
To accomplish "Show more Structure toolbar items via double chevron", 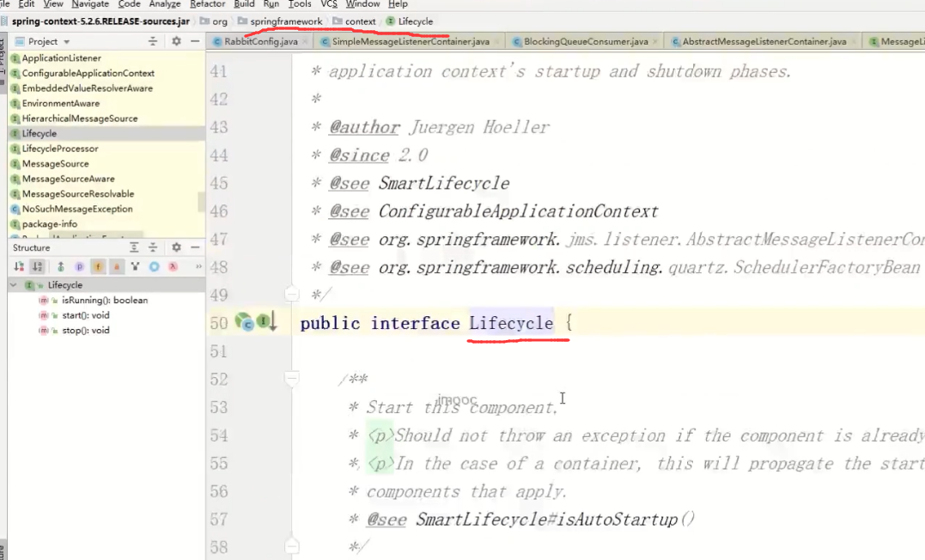I will pos(198,267).
